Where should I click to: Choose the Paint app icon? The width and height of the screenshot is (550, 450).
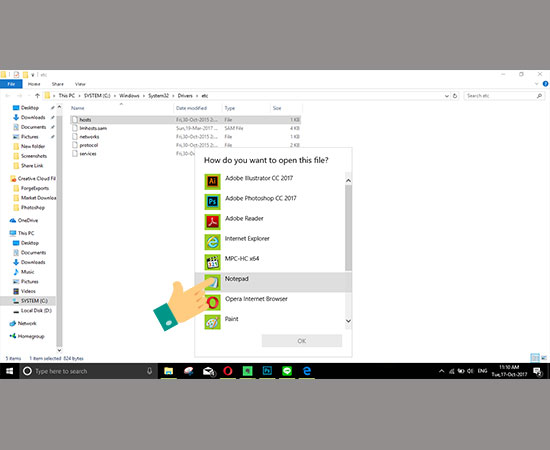212,322
